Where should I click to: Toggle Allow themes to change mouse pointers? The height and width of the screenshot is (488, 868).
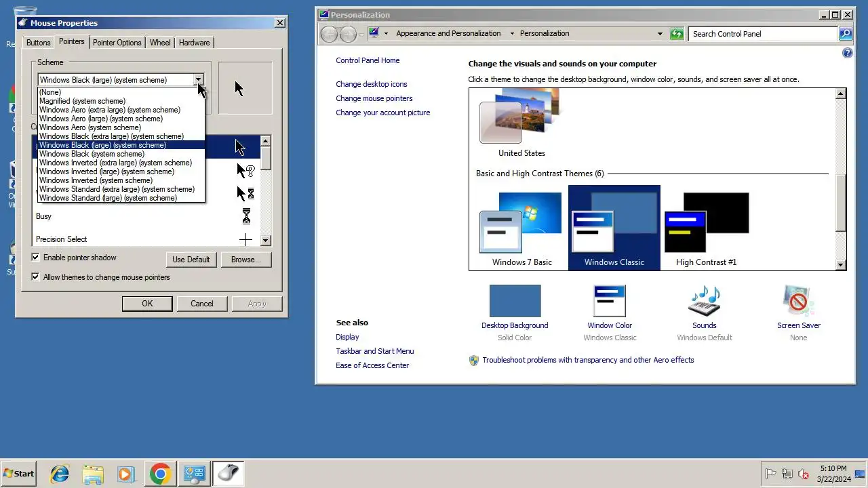(36, 277)
